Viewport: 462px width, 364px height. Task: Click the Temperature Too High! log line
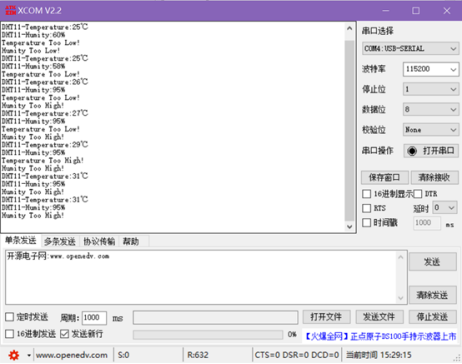click(x=43, y=161)
